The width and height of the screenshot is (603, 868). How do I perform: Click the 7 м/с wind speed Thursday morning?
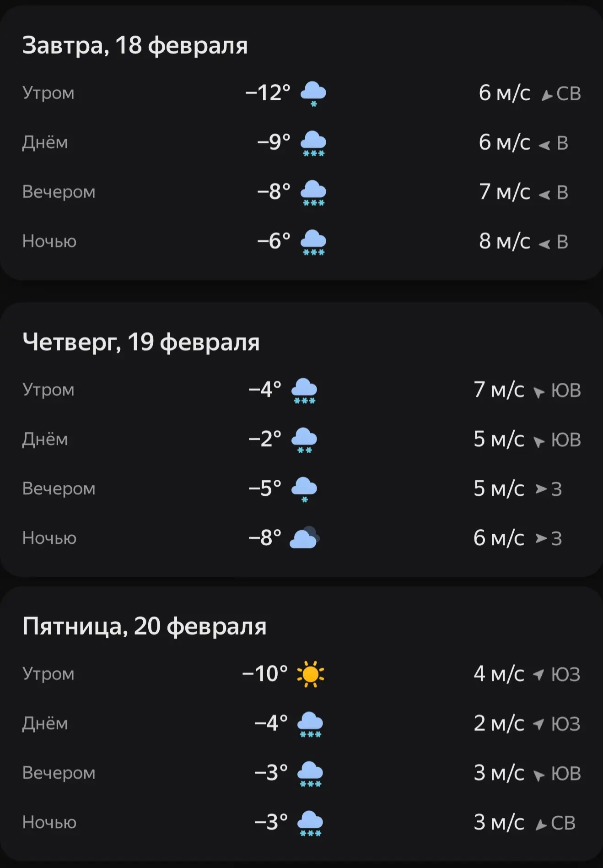499,390
